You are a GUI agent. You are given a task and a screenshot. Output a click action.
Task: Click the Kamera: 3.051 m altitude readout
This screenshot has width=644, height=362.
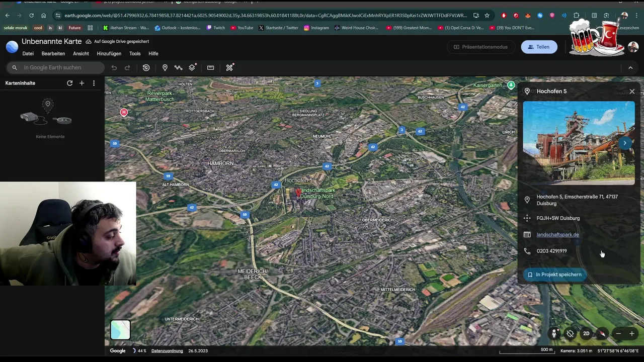click(x=577, y=350)
